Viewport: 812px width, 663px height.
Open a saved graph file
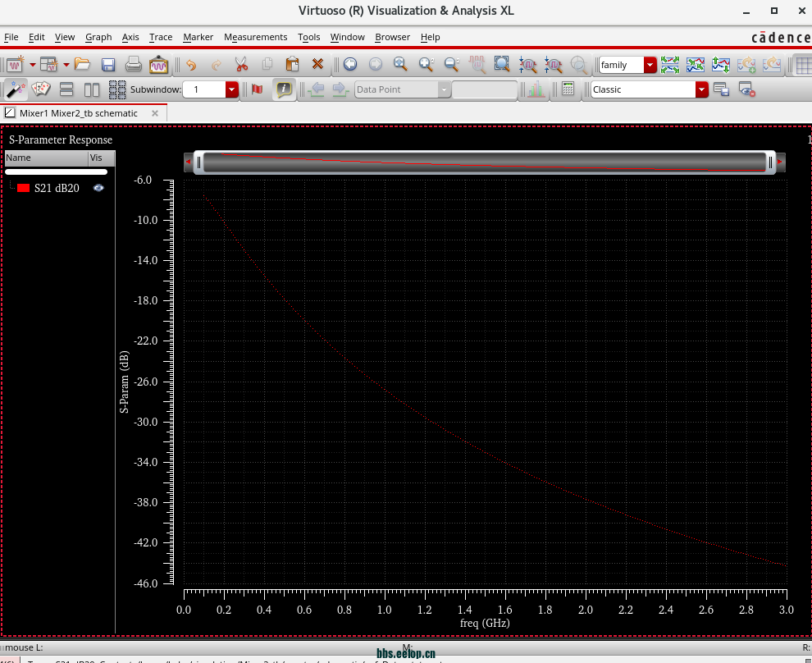coord(82,64)
